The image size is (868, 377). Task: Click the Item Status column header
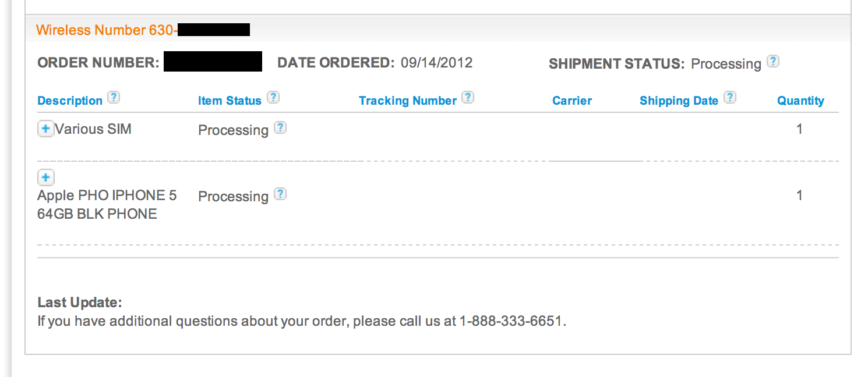click(x=230, y=101)
